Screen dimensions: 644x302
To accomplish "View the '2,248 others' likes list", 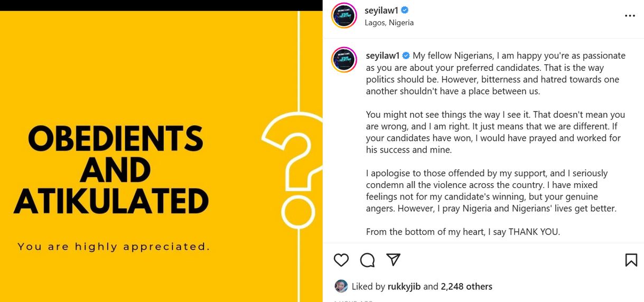I will coord(466,287).
